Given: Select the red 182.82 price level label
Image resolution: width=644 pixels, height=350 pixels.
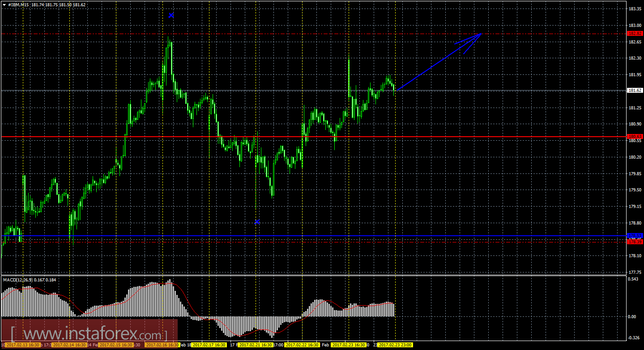Looking at the screenshot, I should tap(635, 34).
